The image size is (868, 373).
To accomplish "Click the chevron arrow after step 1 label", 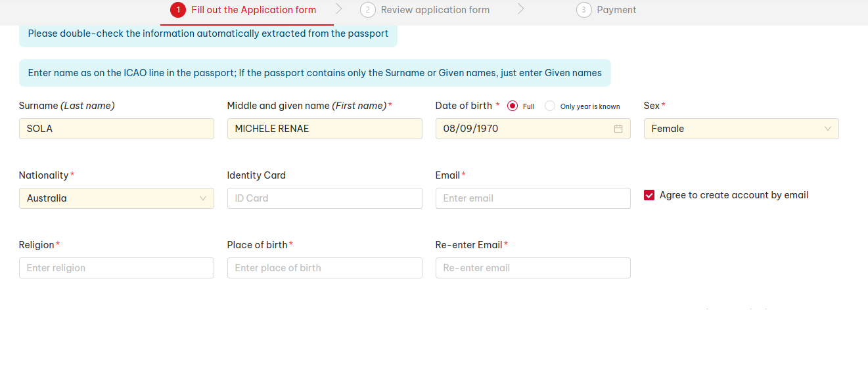I will [x=338, y=9].
